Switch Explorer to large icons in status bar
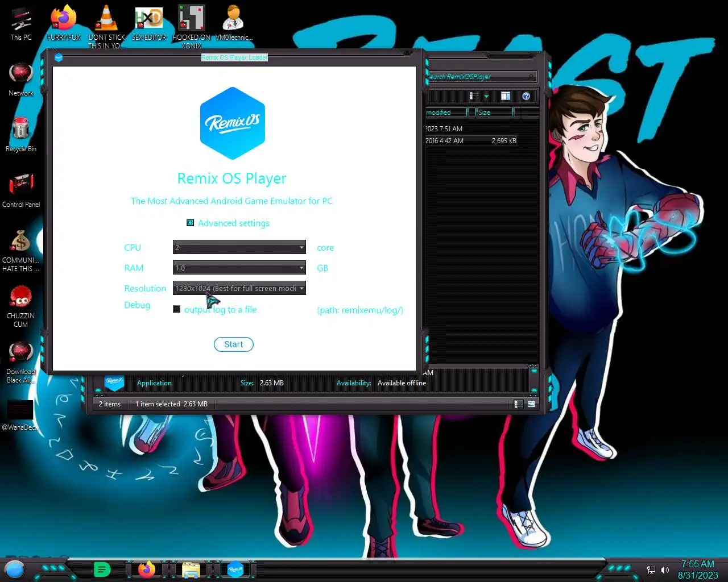This screenshot has height=582, width=728. [531, 404]
